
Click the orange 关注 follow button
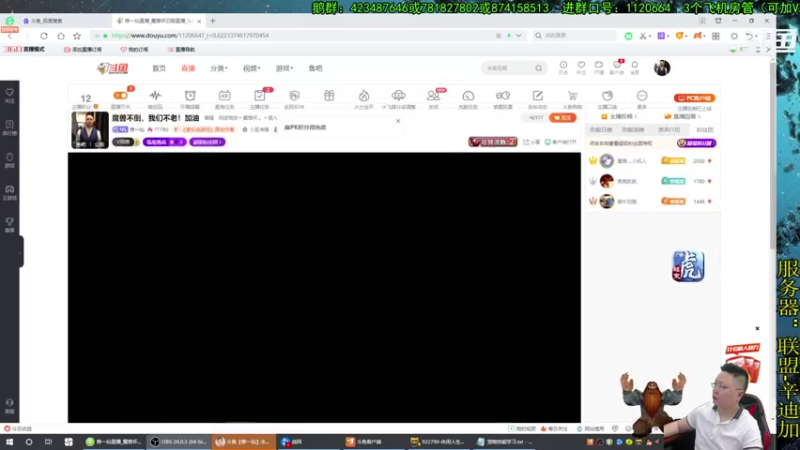(563, 118)
